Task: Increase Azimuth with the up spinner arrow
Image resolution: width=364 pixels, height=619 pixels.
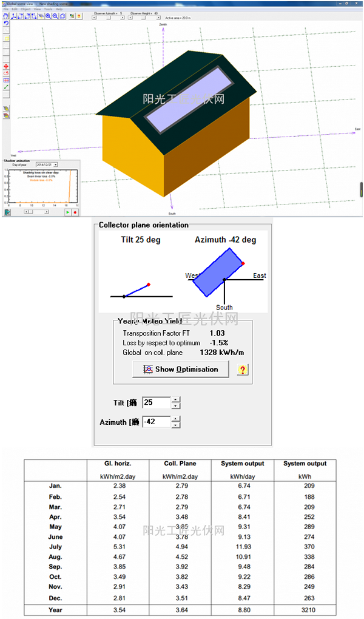Action: click(176, 419)
